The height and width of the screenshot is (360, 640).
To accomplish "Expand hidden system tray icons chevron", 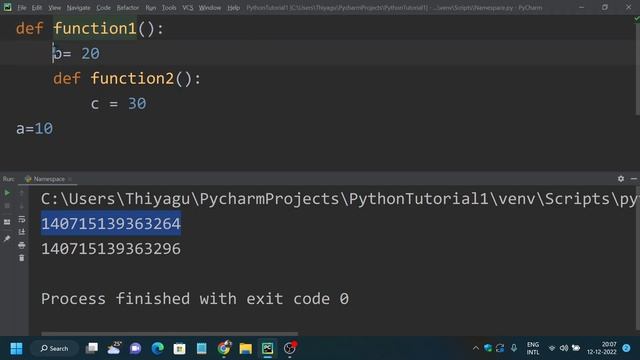I will (476, 349).
